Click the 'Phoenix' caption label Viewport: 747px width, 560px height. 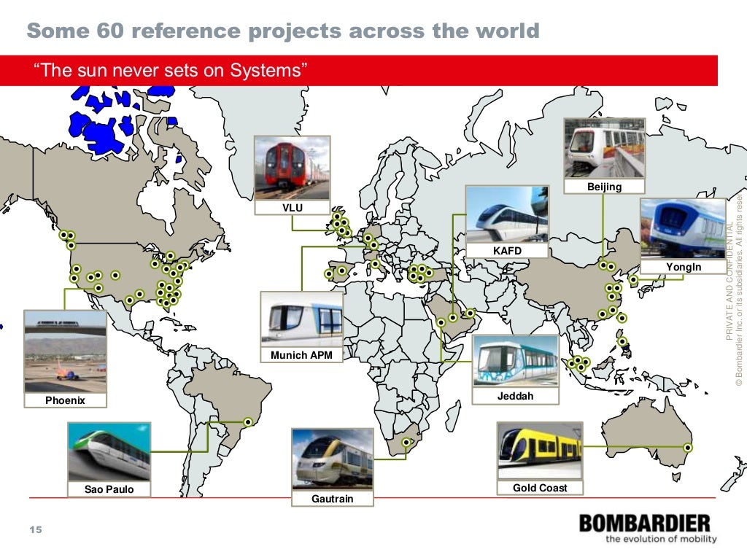tap(65, 400)
